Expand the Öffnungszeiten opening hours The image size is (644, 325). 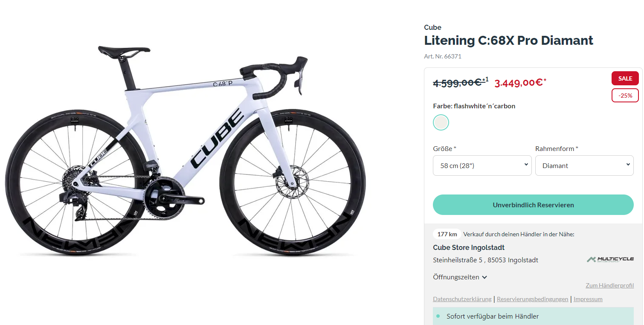(x=460, y=277)
